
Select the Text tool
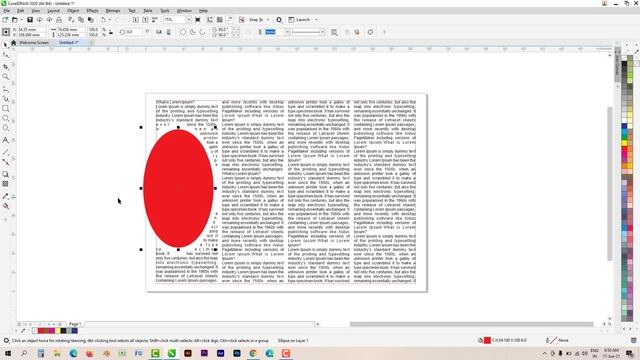click(x=6, y=140)
